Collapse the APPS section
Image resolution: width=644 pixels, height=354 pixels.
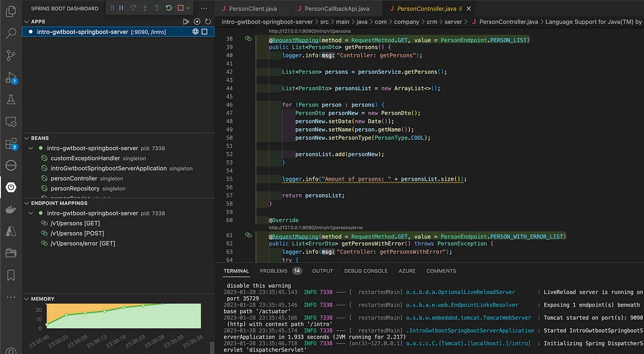click(27, 21)
